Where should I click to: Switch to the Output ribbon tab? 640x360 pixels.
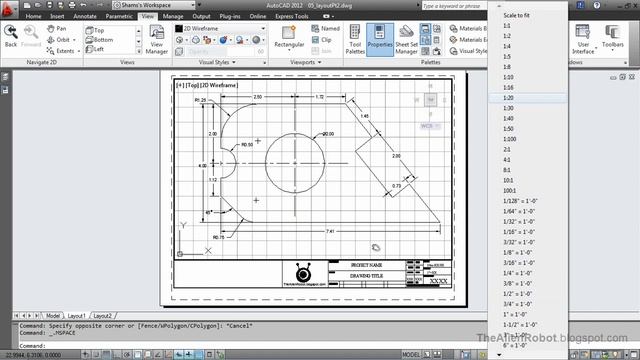coord(201,16)
